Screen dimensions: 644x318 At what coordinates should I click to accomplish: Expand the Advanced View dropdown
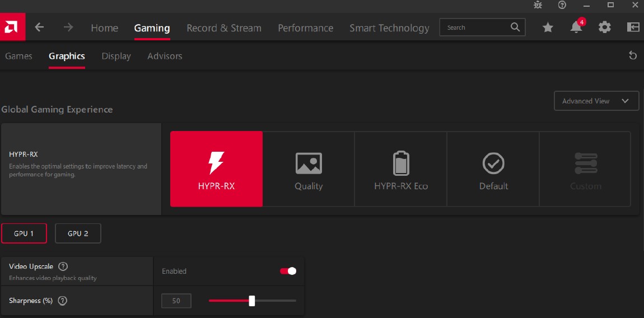point(596,101)
